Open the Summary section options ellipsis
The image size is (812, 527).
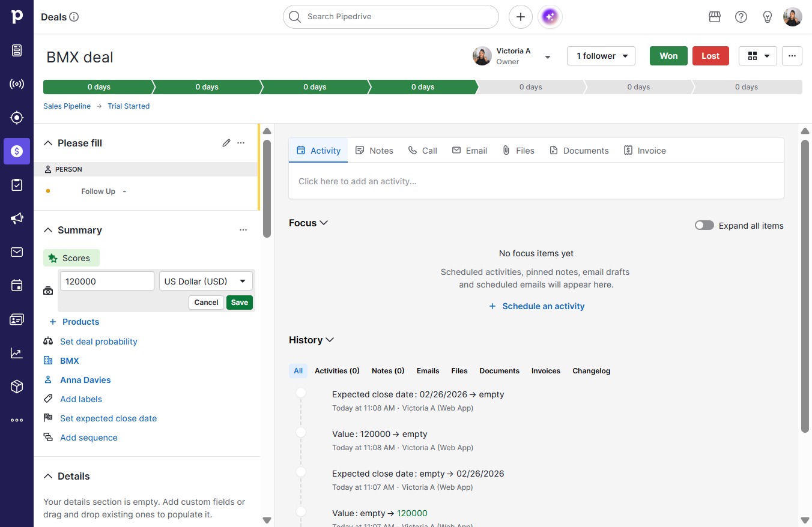coord(243,230)
